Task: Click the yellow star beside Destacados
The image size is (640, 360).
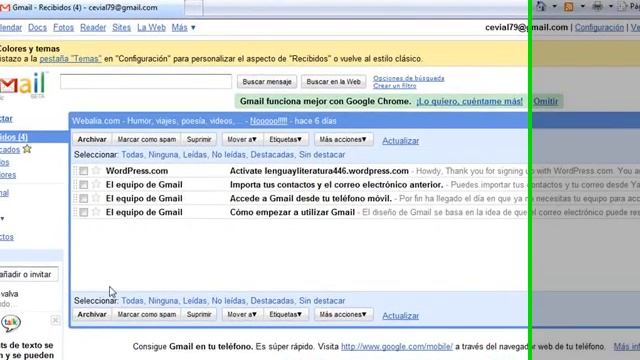Action: 27,149
